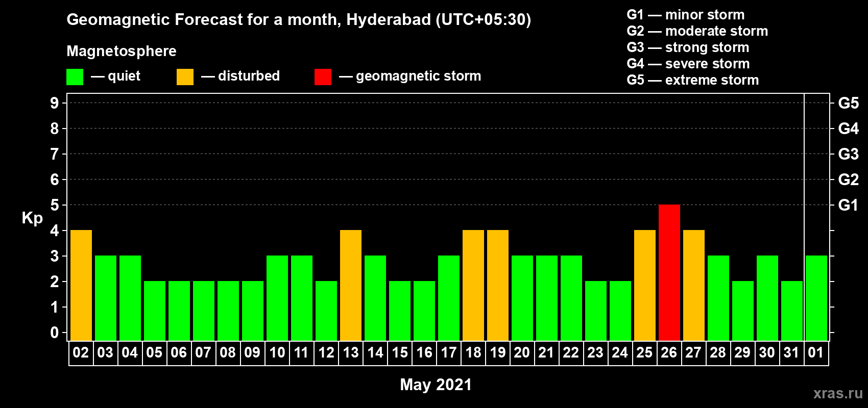
Task: Click the Kp axis value 0
Action: 55,333
